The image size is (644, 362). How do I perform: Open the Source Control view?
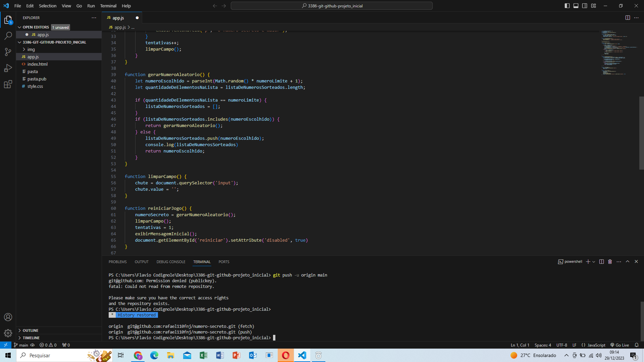click(x=8, y=52)
